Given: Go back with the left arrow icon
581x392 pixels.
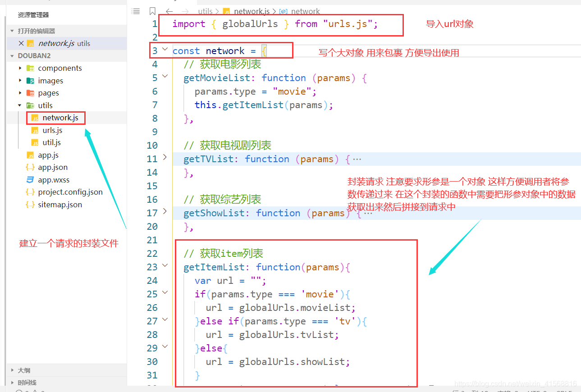Looking at the screenshot, I should [x=169, y=11].
